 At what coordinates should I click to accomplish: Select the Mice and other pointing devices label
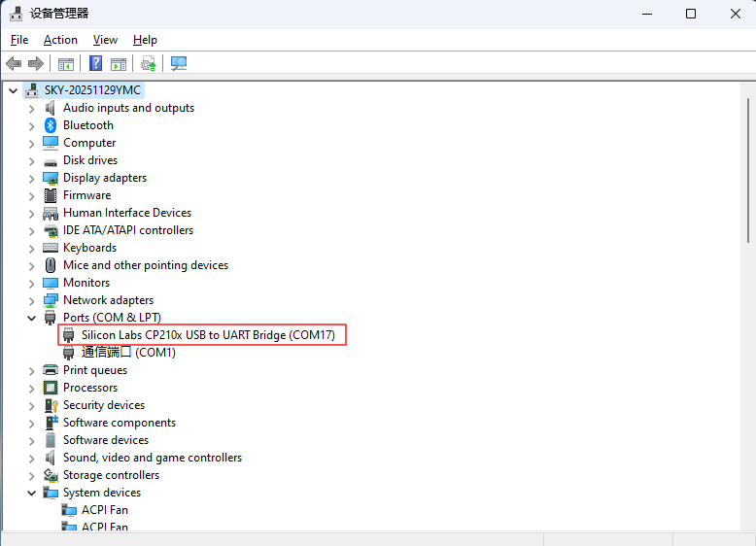146,265
